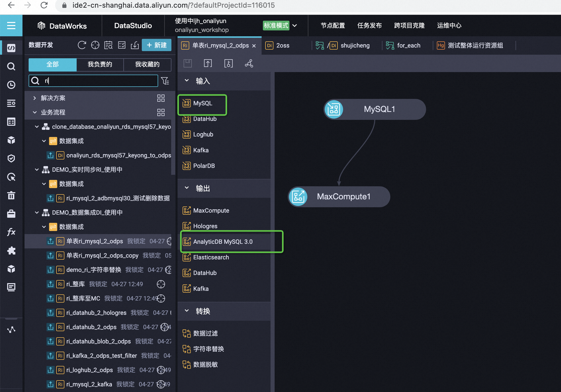Click the grid view icon beside 业务流程
The height and width of the screenshot is (392, 561).
(x=161, y=112)
